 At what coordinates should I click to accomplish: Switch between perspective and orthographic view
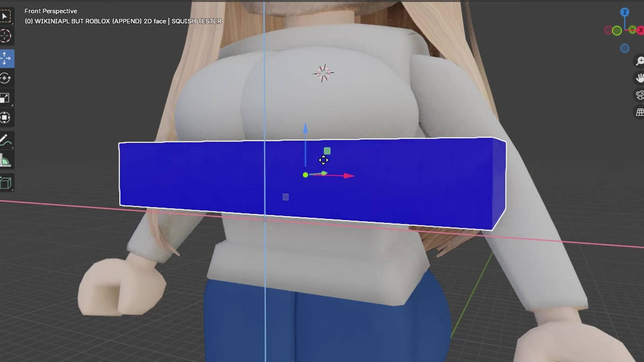tap(639, 111)
